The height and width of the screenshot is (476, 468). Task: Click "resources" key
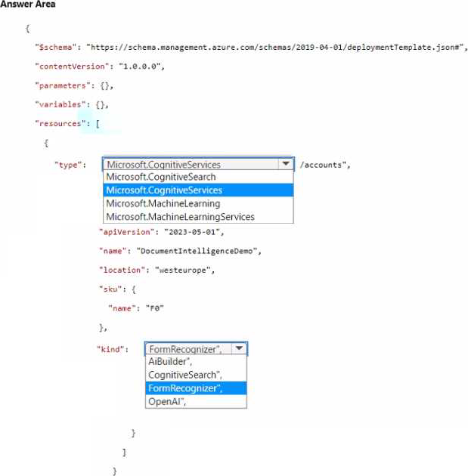[x=60, y=124]
